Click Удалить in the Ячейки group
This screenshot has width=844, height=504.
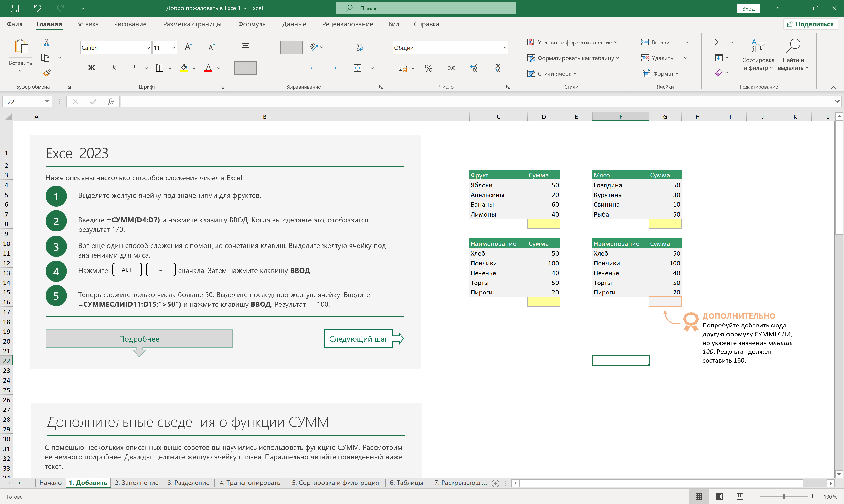657,58
